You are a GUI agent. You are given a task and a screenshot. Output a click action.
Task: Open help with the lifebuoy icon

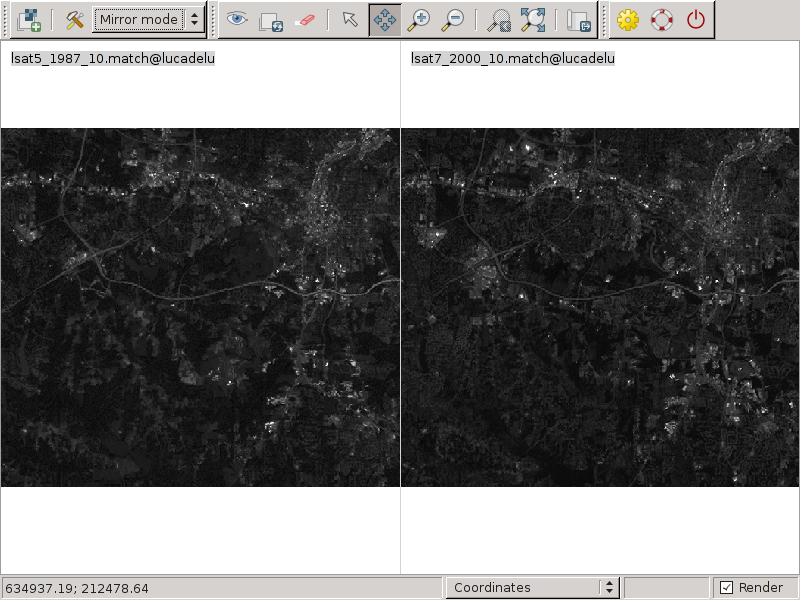point(662,19)
